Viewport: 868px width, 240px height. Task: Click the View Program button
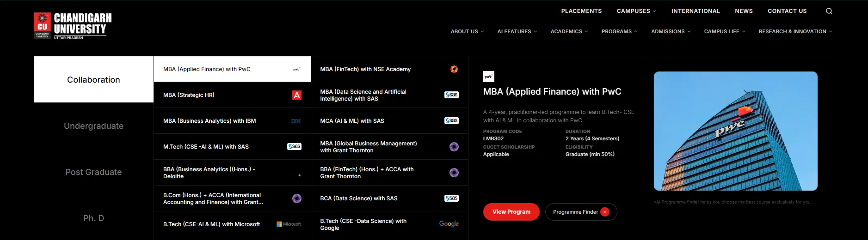click(x=511, y=212)
